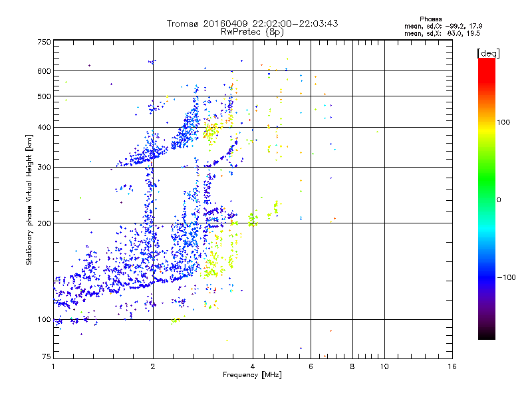Viewport: 532px width, 399px height.
Task: Click the y-axis tick label '75'
Action: click(46, 356)
